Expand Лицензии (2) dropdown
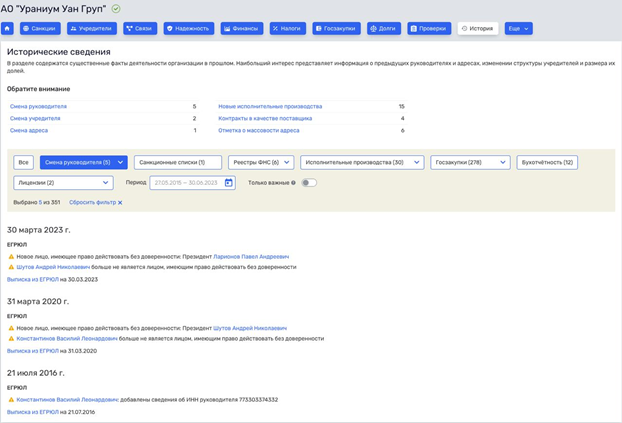Viewport: 622px width, 423px height. coord(63,183)
